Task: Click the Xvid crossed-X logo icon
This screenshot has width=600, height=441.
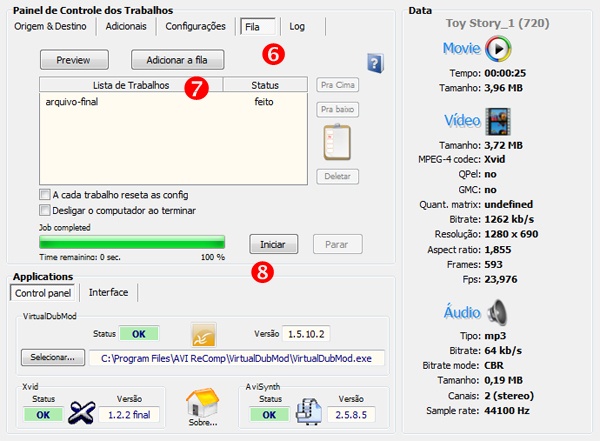Action: pyautogui.click(x=81, y=412)
